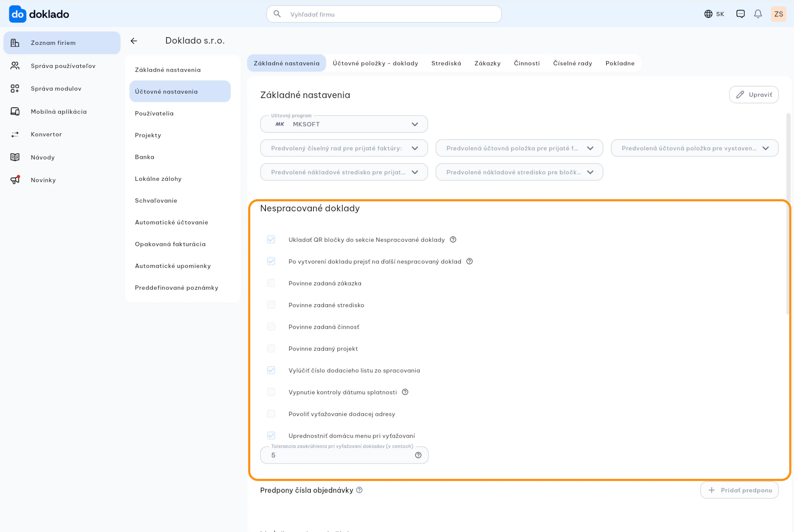Enable Povinne zadaná činnosť checkbox

(x=271, y=327)
